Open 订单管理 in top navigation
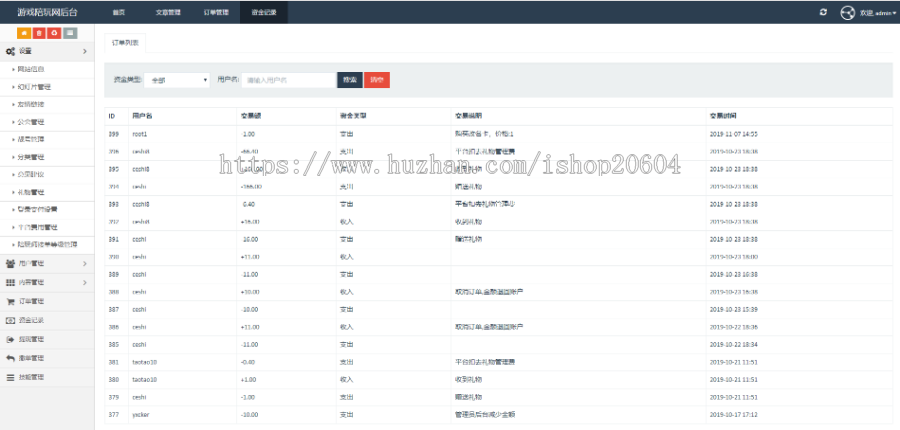900x430 pixels. (216, 12)
